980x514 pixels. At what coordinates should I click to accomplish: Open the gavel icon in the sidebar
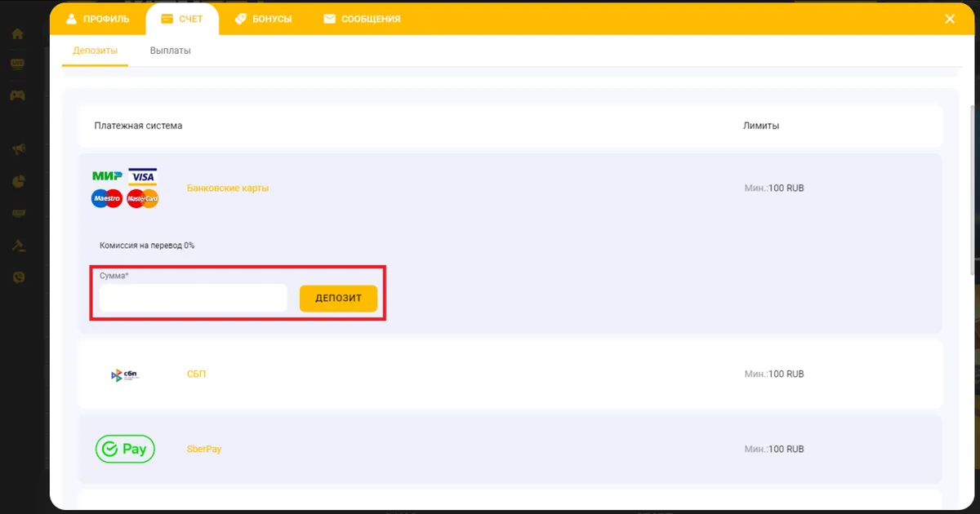pos(18,245)
